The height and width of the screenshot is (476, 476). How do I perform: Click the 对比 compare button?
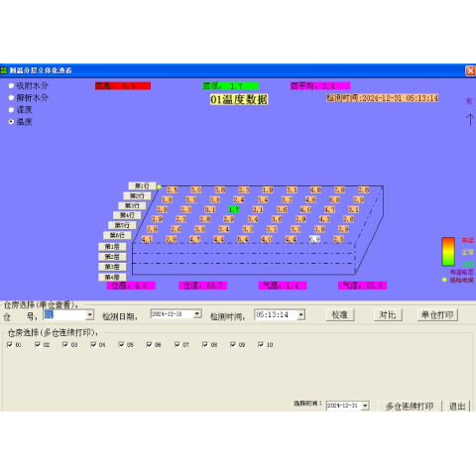pos(388,314)
